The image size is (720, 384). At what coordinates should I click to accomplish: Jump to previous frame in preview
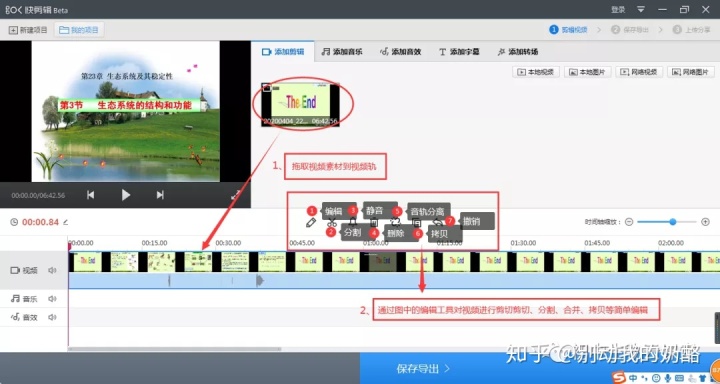[x=90, y=195]
